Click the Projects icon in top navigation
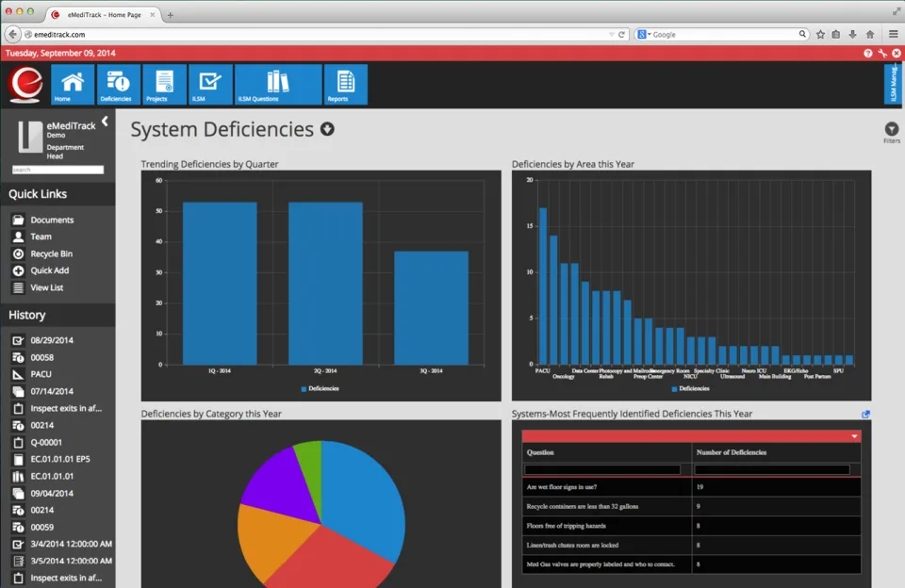The height and width of the screenshot is (588, 905). 164,84
